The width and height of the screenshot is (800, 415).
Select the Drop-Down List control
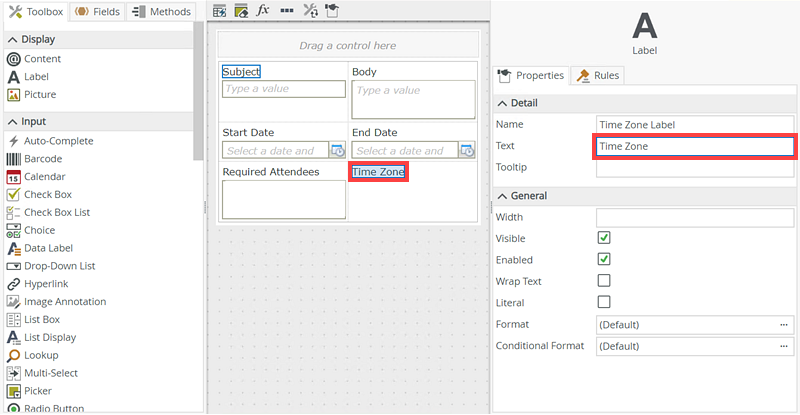click(x=51, y=266)
